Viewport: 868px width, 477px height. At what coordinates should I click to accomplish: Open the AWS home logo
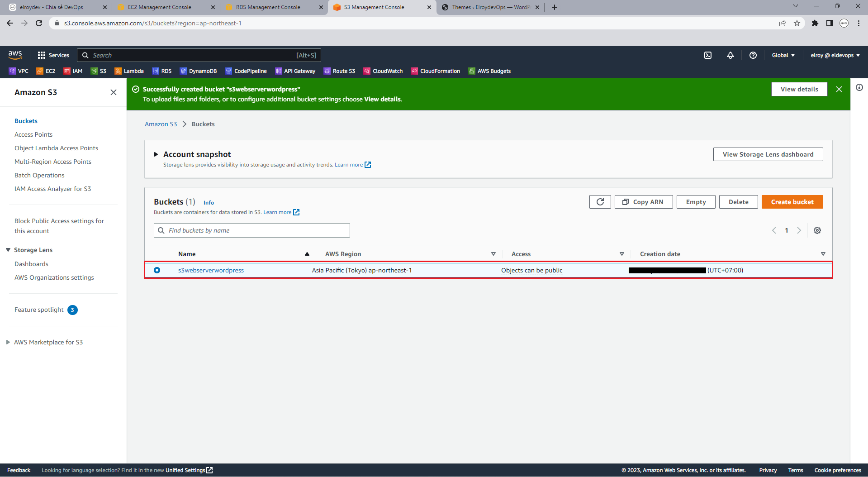pyautogui.click(x=15, y=55)
